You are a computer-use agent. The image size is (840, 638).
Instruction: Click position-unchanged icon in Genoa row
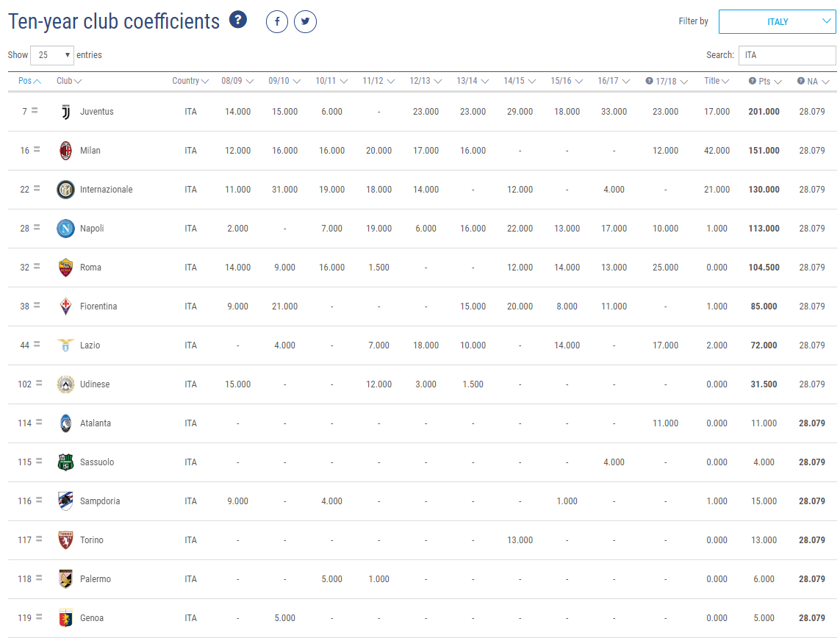tap(39, 617)
